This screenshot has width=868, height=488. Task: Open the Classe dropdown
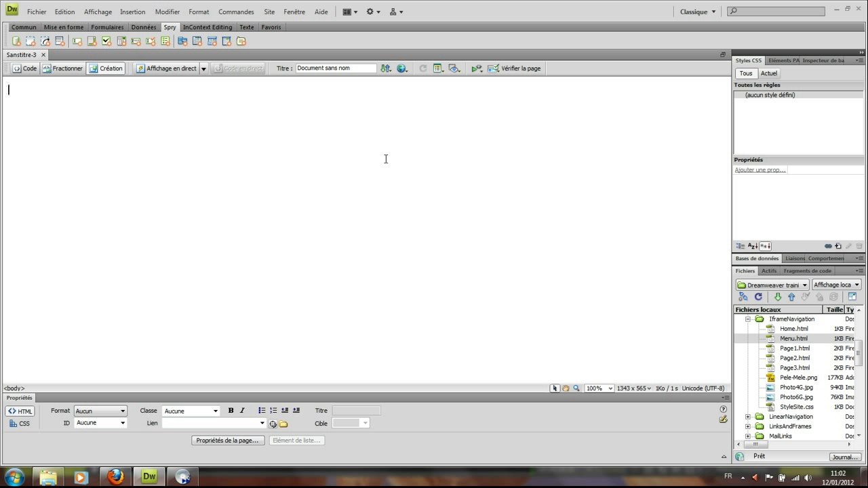[191, 411]
